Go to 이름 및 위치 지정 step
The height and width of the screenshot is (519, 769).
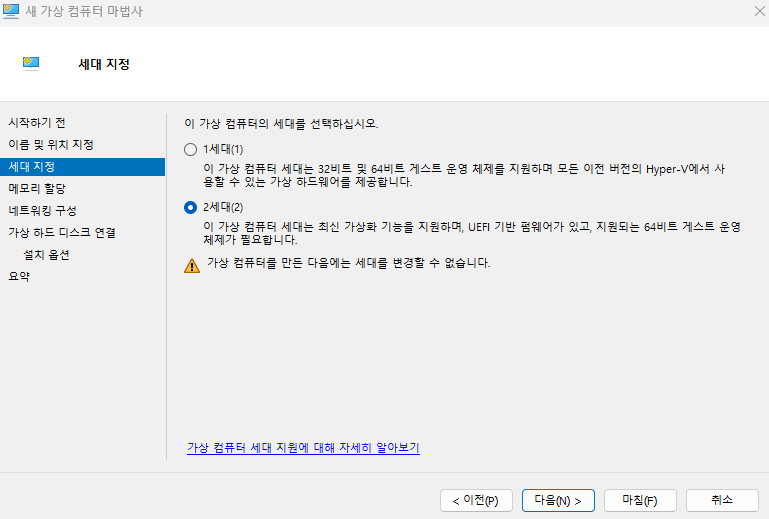tap(51, 145)
